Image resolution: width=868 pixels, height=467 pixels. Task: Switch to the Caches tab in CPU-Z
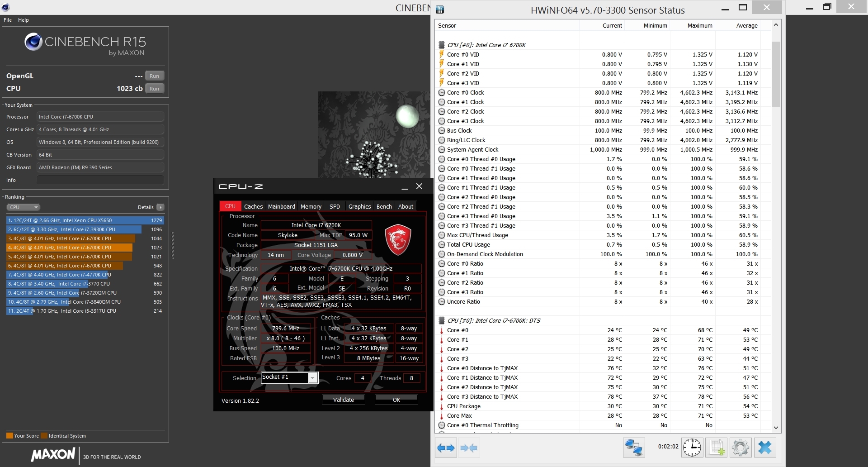(253, 206)
